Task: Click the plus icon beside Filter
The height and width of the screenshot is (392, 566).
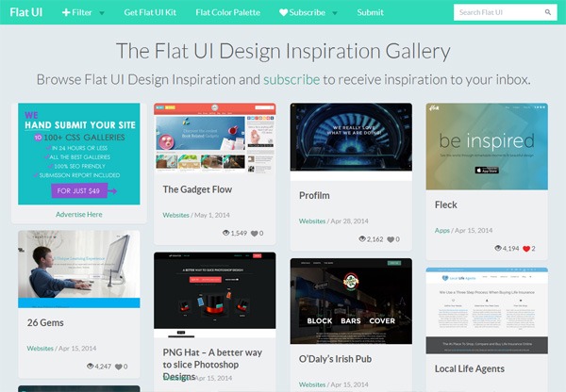Action: tap(66, 12)
